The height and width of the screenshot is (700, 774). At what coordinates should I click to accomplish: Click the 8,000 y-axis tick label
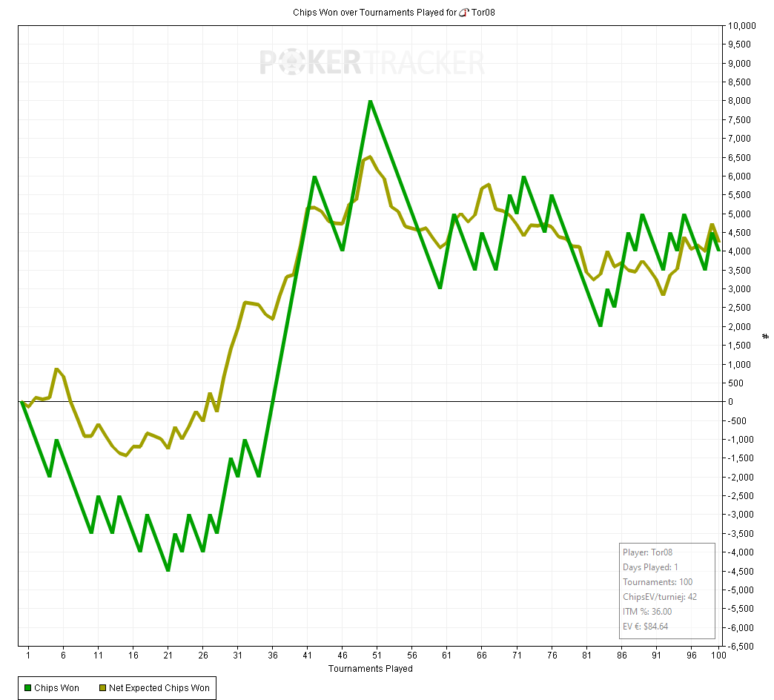coord(739,101)
